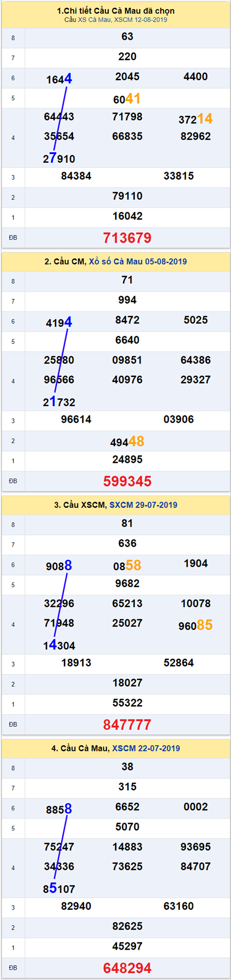231x980 pixels.
Task: Click the number 65213
Action: click(127, 604)
